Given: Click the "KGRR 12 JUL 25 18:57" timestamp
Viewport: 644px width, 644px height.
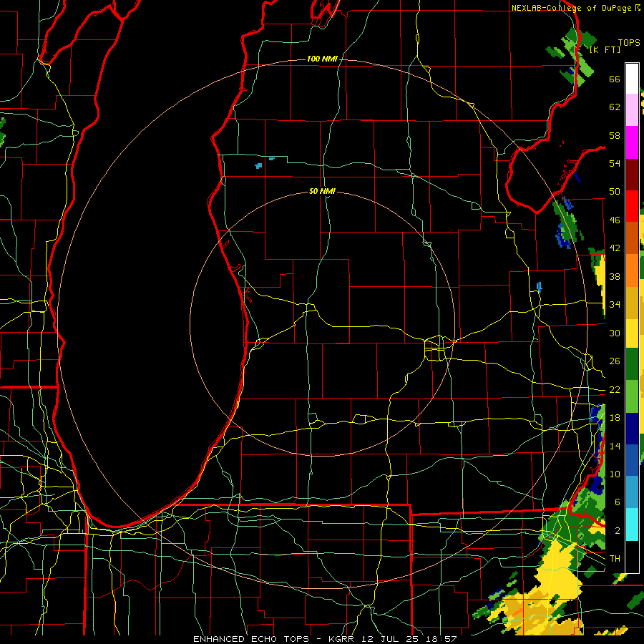Looking at the screenshot, I should (393, 639).
